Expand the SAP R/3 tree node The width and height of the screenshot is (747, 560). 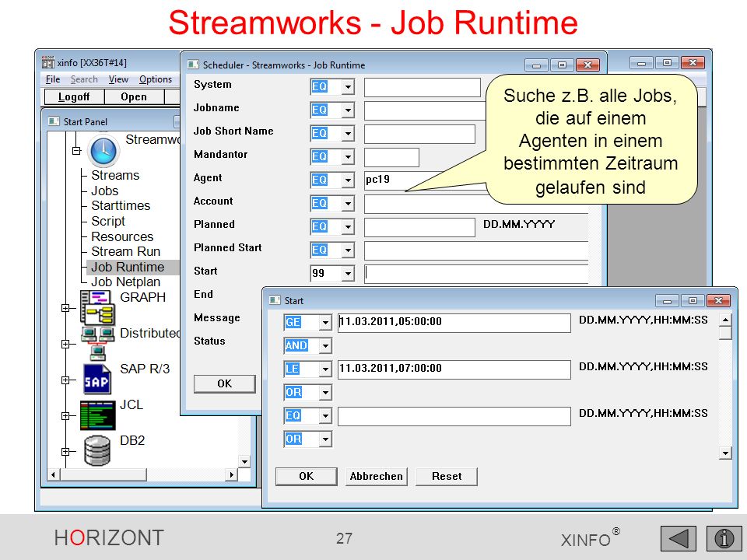65,380
